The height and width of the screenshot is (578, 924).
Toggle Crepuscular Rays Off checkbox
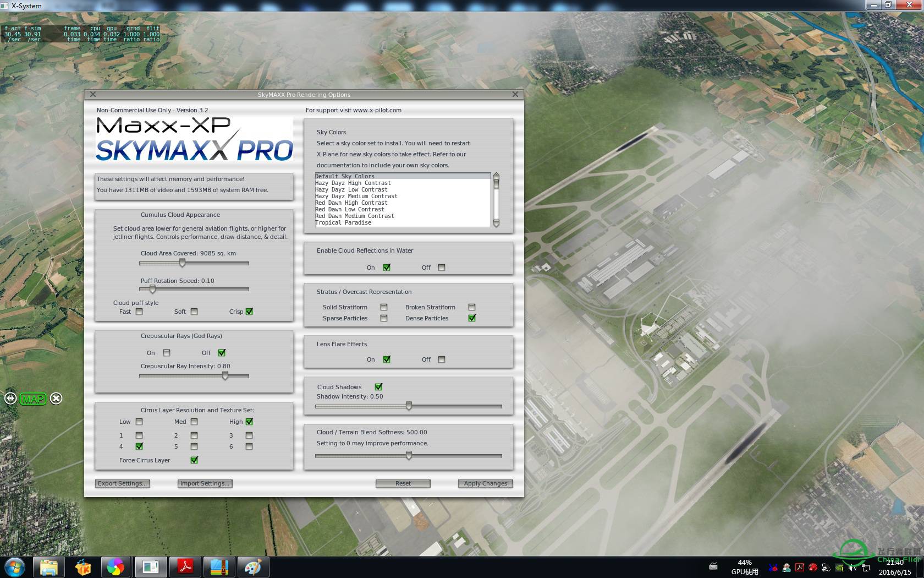pyautogui.click(x=222, y=353)
